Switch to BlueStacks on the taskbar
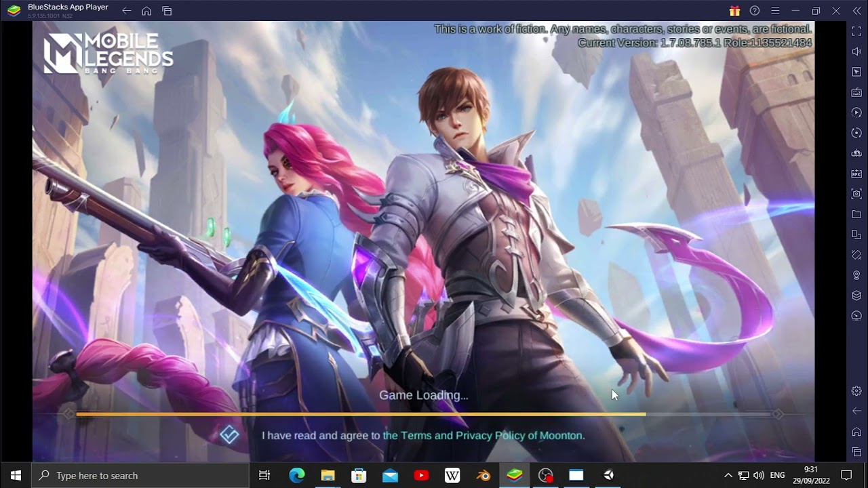 (x=515, y=475)
